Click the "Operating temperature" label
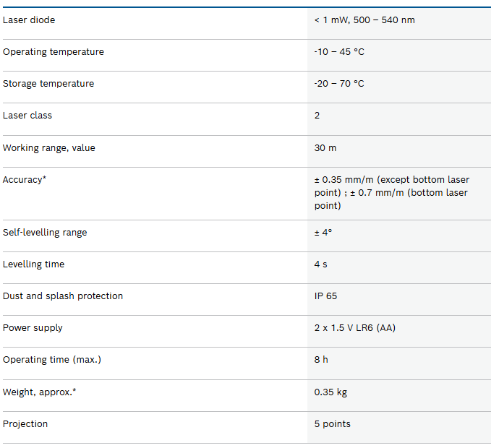The image size is (499, 448). coord(54,52)
